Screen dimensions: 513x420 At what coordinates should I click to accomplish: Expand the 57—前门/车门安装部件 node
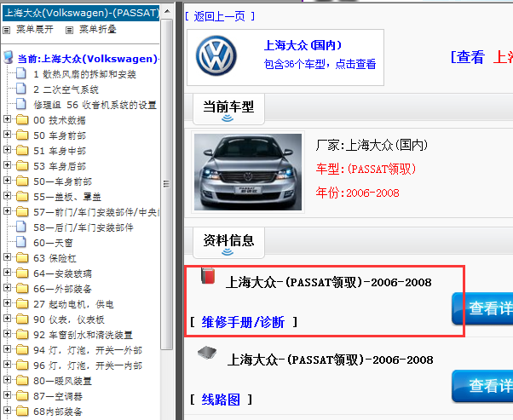[x=7, y=211]
